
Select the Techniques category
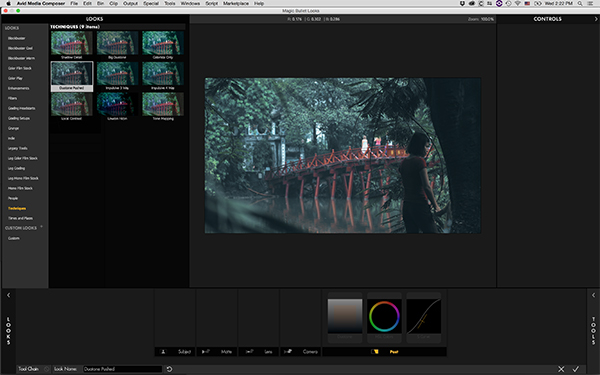coord(17,208)
